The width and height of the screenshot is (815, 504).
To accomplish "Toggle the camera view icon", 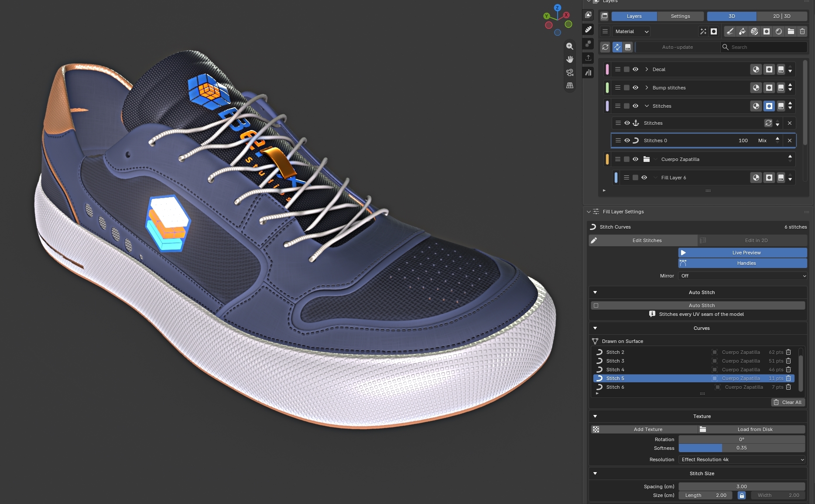I will [x=570, y=72].
